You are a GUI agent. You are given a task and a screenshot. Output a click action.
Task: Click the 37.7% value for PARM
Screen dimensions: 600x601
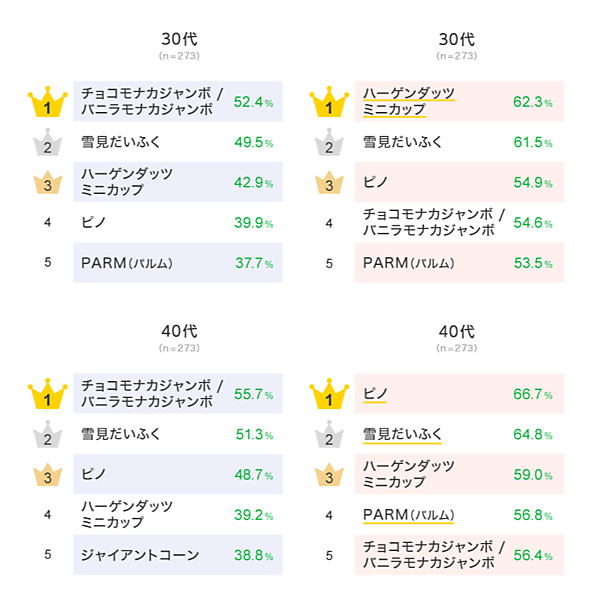(253, 263)
